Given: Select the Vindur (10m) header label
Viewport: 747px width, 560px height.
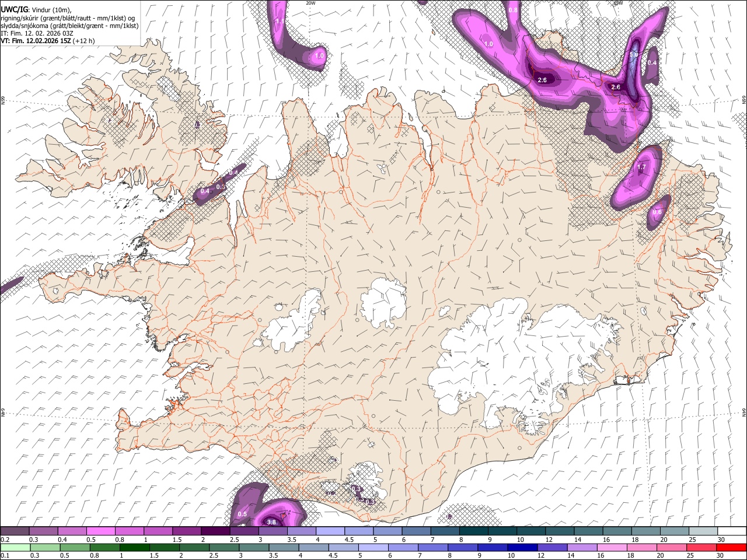Looking at the screenshot, I should coord(51,10).
